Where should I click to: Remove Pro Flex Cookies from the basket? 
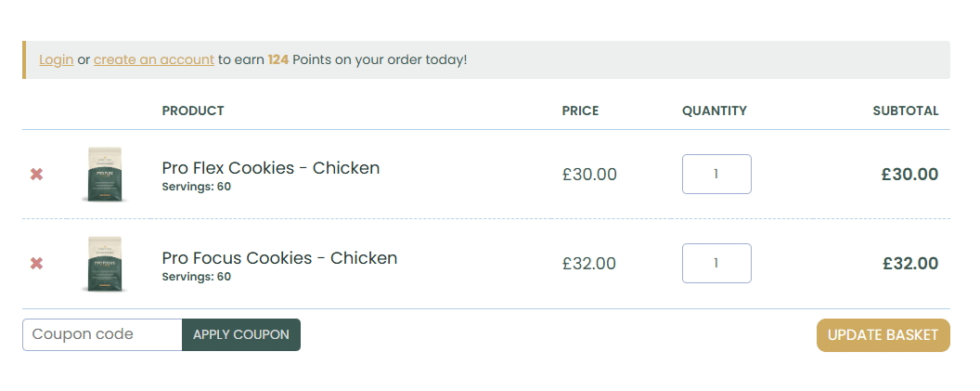(x=36, y=174)
